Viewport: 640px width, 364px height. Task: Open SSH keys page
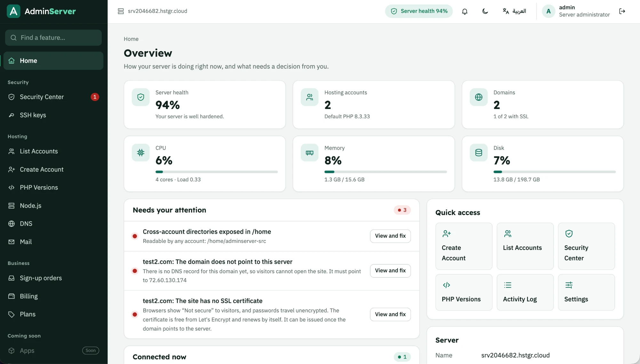coord(53,115)
